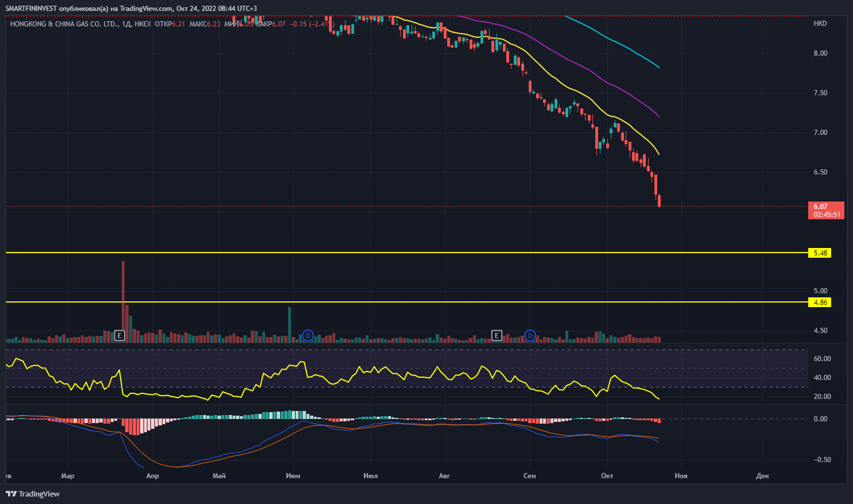
Task: Click the HONGKONG & CHINA GAS CO. LTD. title
Action: point(65,24)
